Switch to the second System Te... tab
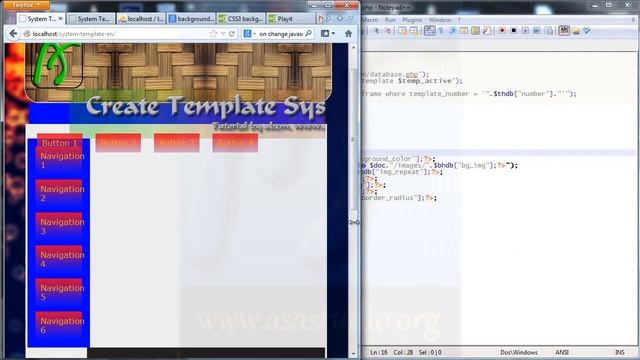Screen dimensions: 640x360 pos(92,19)
